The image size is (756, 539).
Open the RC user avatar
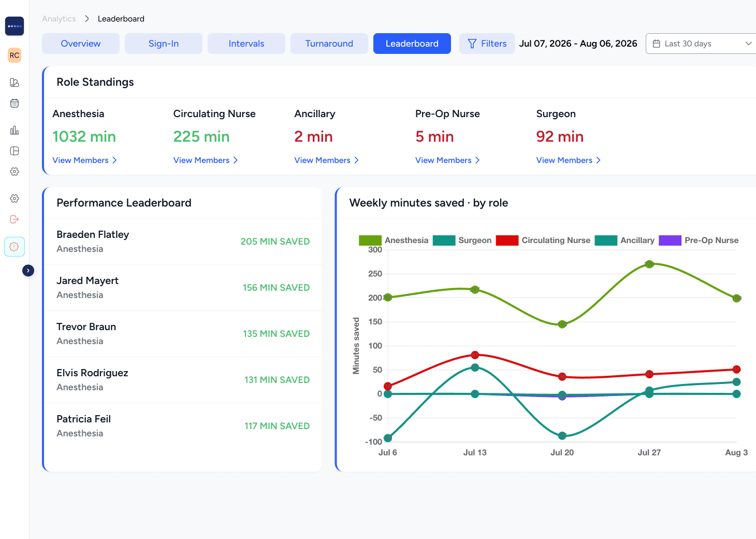point(14,55)
